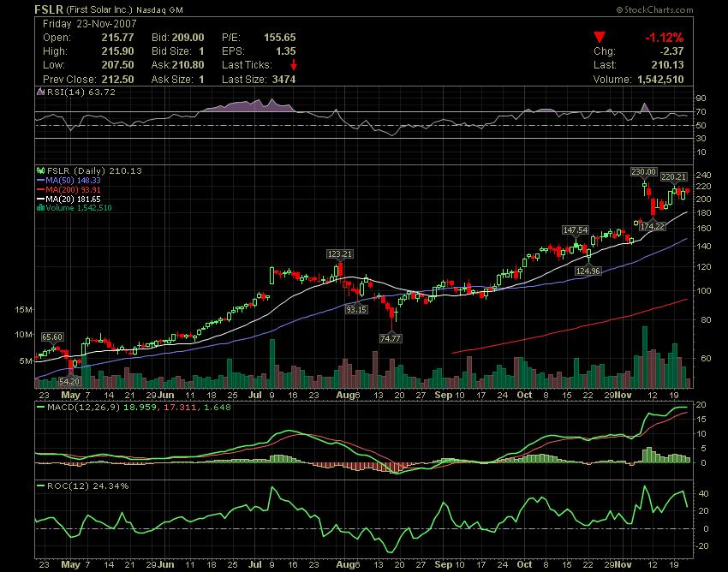Click the RSI(14) indicator icon
Screen dimensions: 728x572
pyautogui.click(x=40, y=92)
